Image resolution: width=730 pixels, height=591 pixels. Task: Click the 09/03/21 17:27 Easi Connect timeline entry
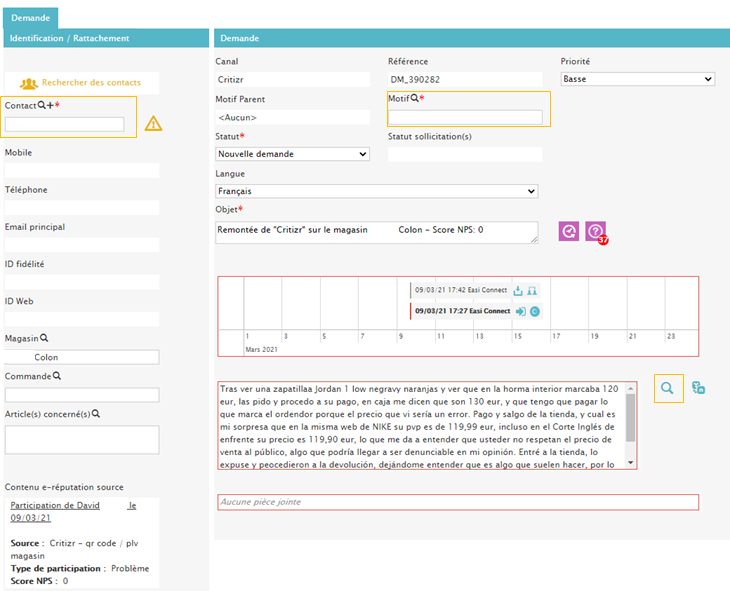coord(462,311)
